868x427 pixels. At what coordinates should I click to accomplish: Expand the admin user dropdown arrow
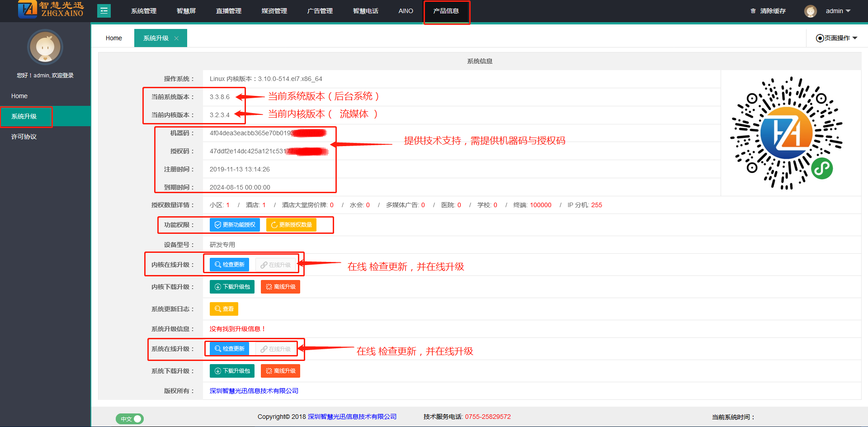(848, 11)
